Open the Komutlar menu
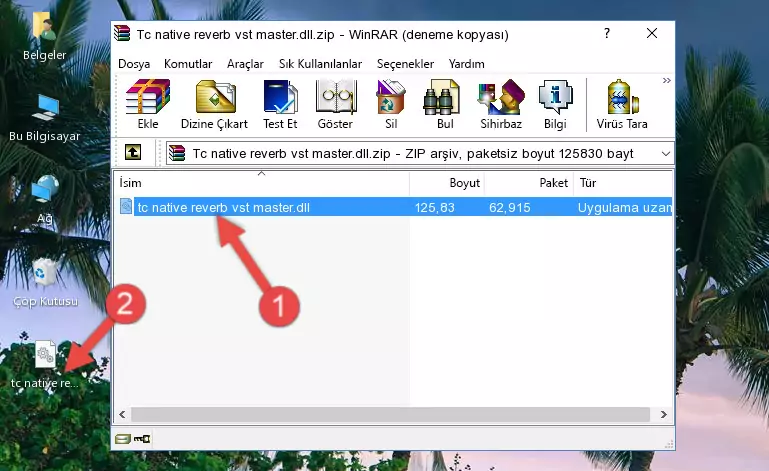Image resolution: width=769 pixels, height=471 pixels. click(188, 64)
